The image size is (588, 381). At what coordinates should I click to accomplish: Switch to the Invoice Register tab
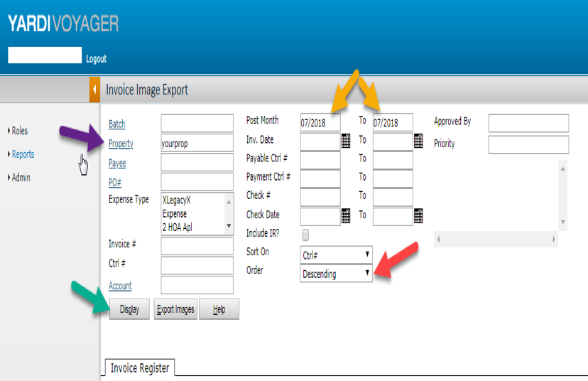[x=139, y=367]
